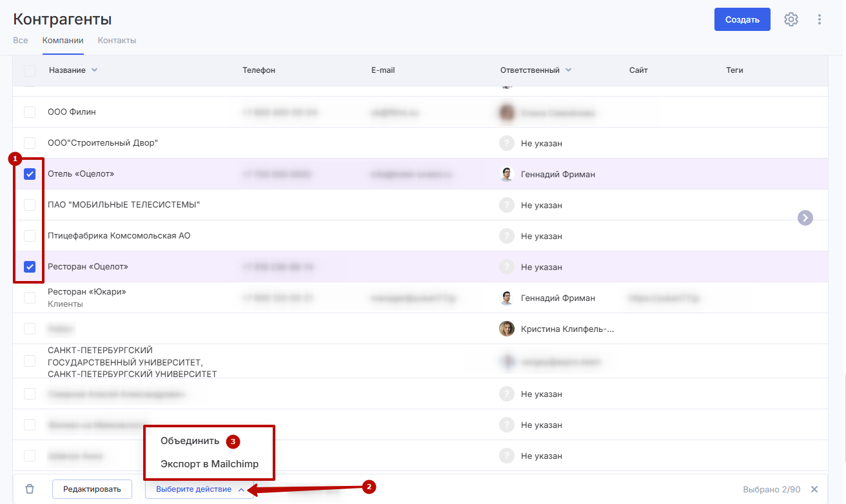Open the three-dot more options menu
Screen dimensions: 846x504
[820, 19]
